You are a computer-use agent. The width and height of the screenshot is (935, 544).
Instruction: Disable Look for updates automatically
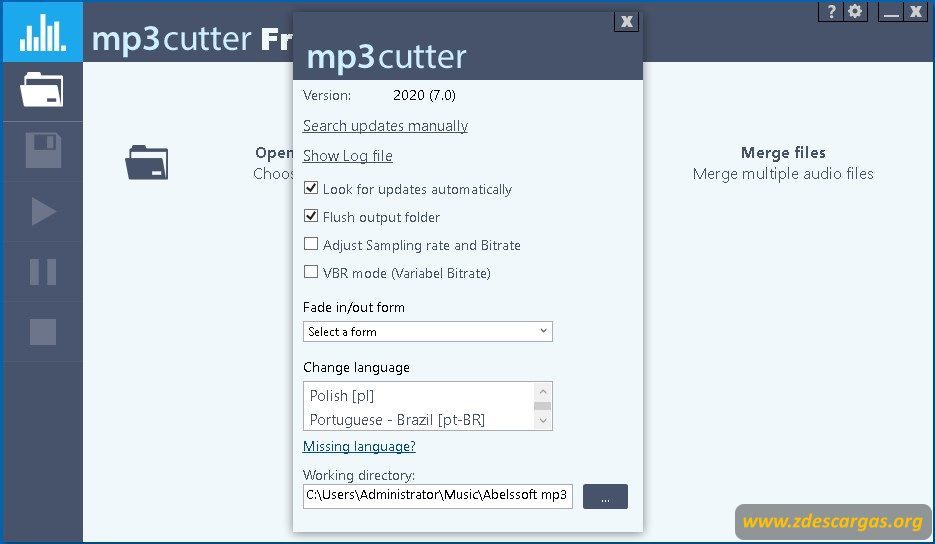pos(311,188)
